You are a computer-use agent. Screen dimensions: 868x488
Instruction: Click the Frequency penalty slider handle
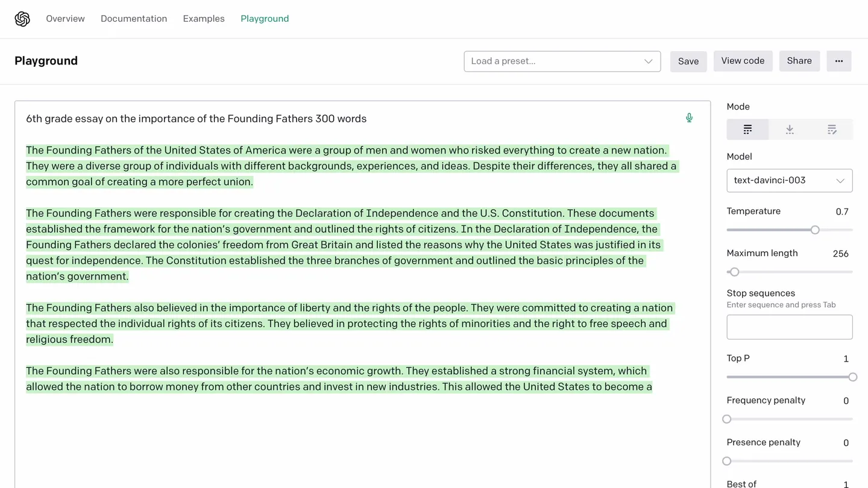click(727, 419)
